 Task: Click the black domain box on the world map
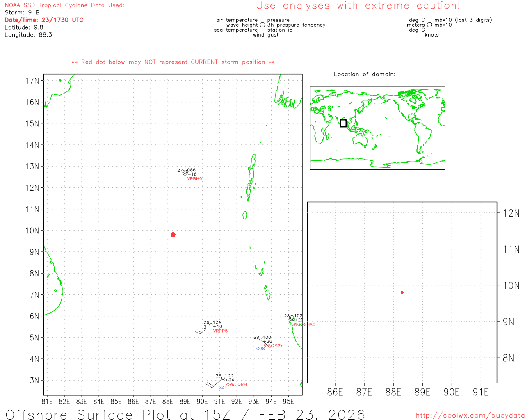coord(343,123)
